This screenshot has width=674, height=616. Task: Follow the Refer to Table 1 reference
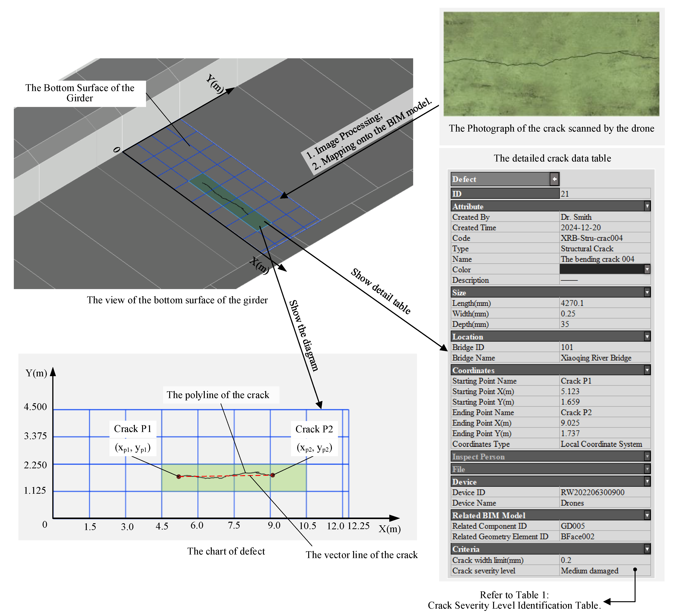[515, 600]
